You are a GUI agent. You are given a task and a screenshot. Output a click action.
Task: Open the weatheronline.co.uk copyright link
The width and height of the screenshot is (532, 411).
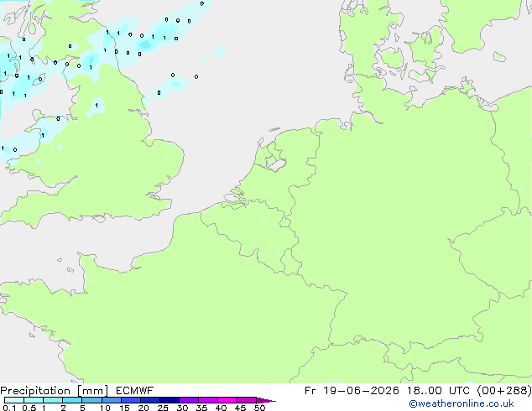[x=461, y=403]
